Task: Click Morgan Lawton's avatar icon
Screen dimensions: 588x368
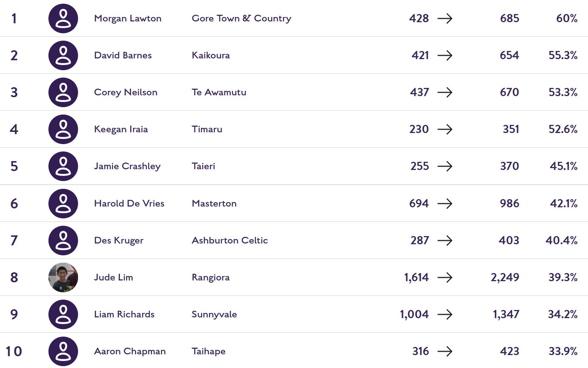Action: coord(63,18)
